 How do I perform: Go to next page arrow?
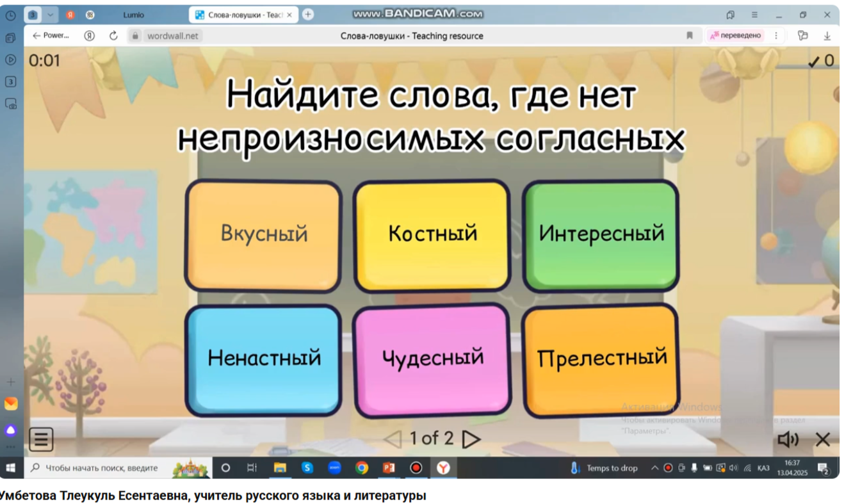click(x=471, y=439)
